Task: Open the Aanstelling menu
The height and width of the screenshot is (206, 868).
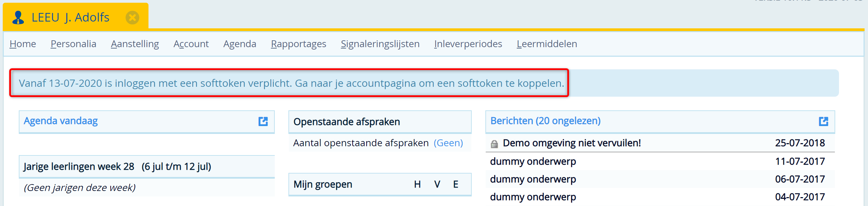Action: point(135,44)
